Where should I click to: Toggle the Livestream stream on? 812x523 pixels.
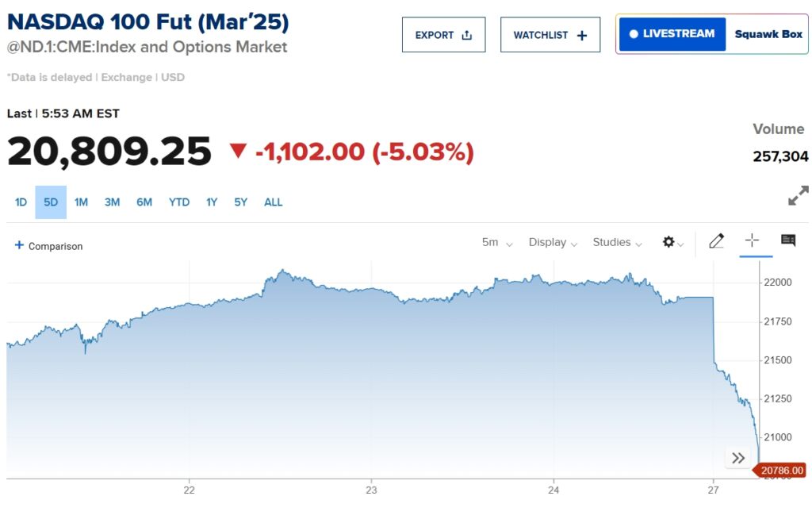tap(672, 34)
